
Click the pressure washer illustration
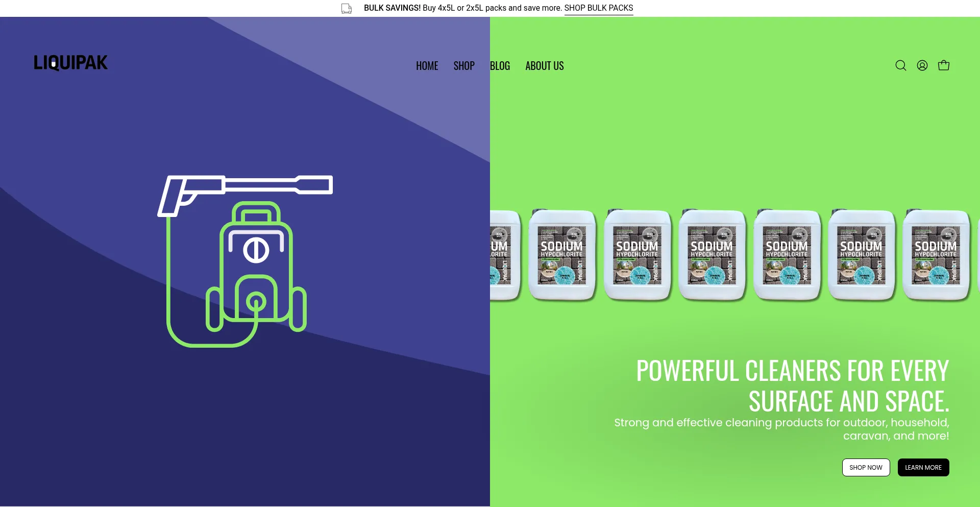tap(245, 261)
